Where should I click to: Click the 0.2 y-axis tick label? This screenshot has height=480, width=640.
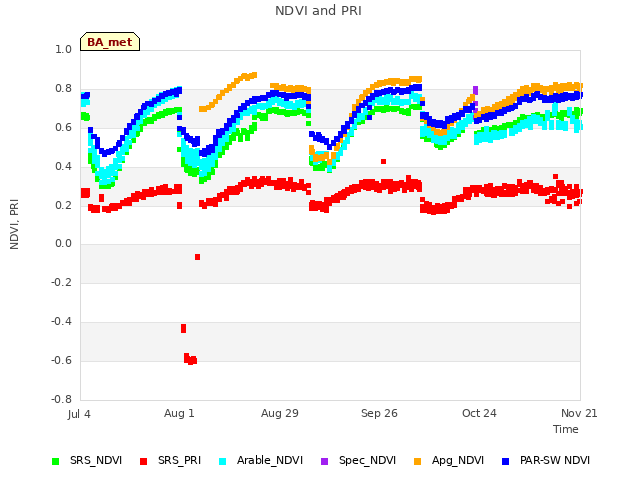pyautogui.click(x=63, y=205)
